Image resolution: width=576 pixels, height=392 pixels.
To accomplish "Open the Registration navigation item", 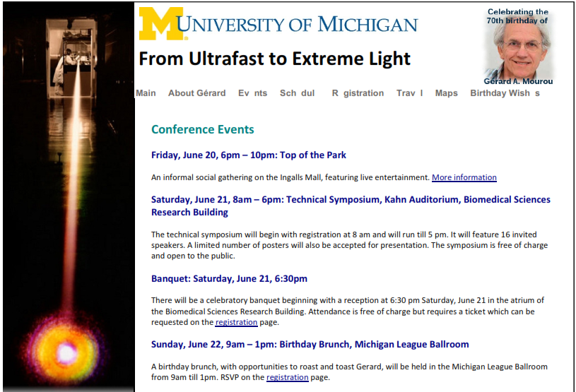I will [x=358, y=93].
